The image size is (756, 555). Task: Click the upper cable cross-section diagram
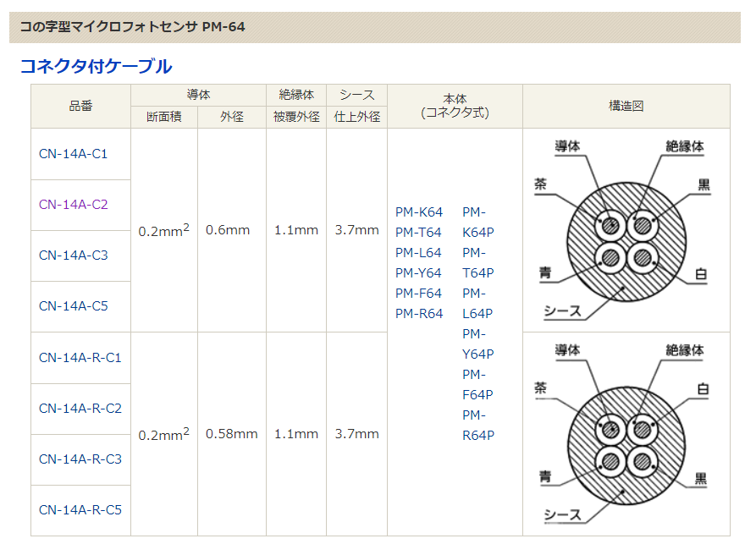click(622, 230)
